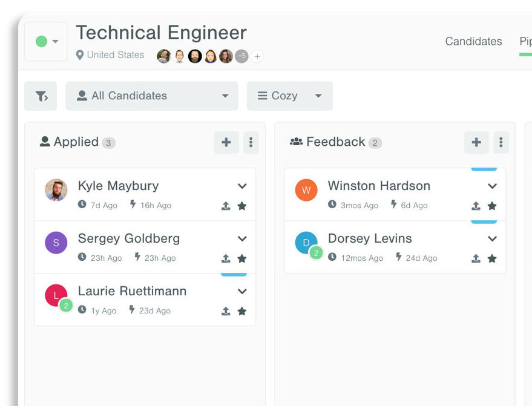The image size is (532, 406).
Task: Show the +5 additional team members
Action: coord(241,56)
